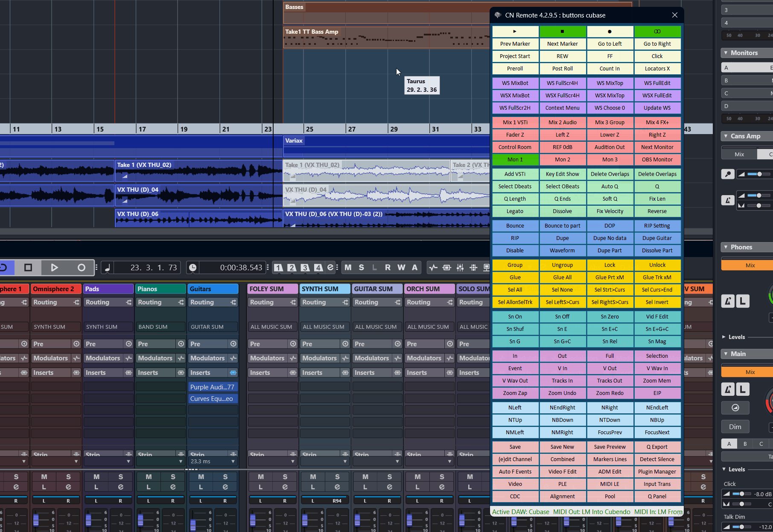Screen dimensions: 773x532
Task: Click the green loop cycle button in CN Remote
Action: (x=657, y=32)
